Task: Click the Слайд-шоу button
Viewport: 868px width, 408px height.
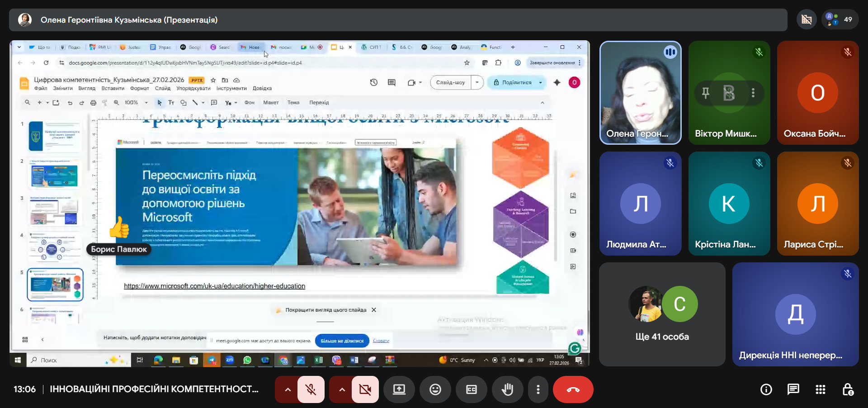Action: click(451, 82)
